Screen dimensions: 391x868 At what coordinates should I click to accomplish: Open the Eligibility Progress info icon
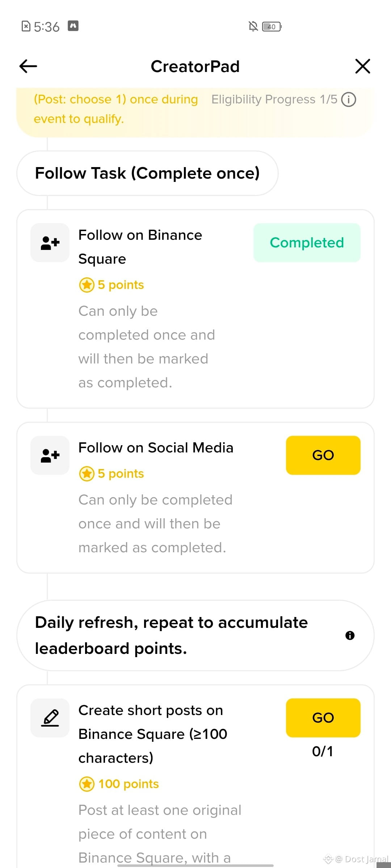click(x=349, y=99)
